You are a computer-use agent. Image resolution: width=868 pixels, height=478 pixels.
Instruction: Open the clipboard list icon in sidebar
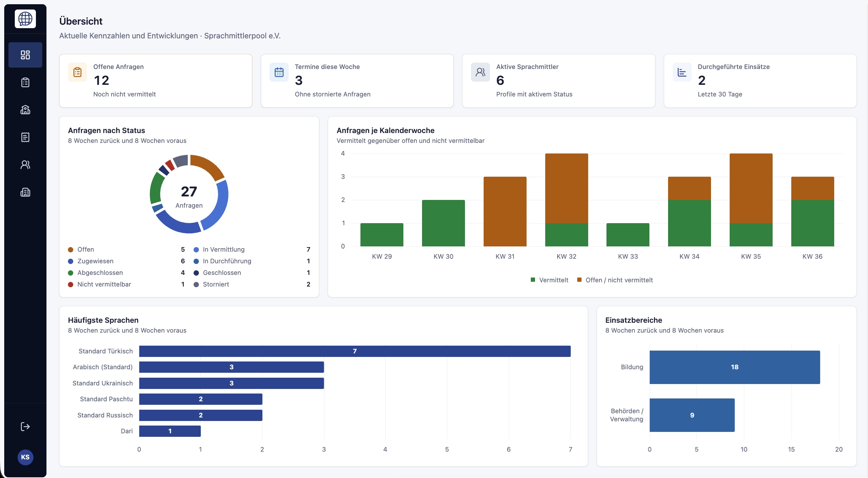pos(25,82)
